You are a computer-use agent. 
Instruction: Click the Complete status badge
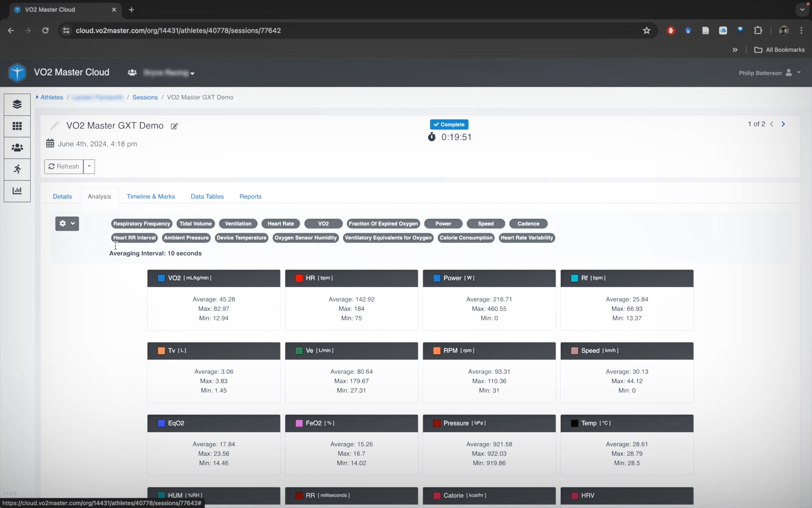click(x=449, y=125)
